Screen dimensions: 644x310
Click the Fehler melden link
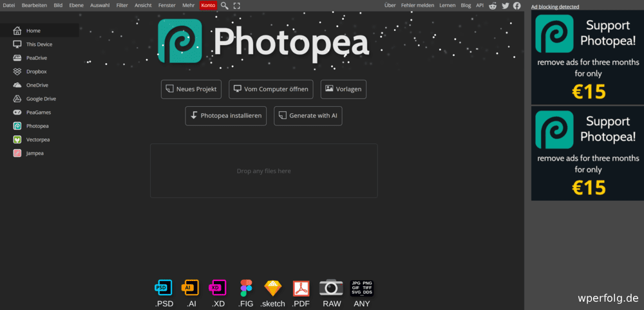pyautogui.click(x=418, y=5)
